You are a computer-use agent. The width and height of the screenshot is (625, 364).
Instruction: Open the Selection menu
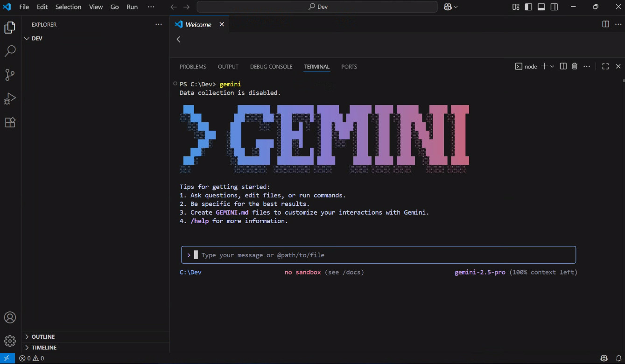point(68,7)
